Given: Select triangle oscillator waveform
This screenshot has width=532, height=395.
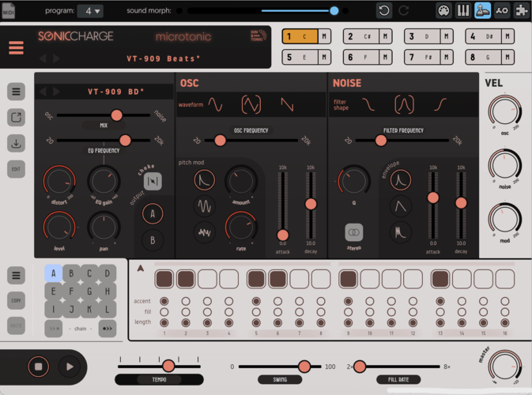Looking at the screenshot, I should tap(251, 104).
